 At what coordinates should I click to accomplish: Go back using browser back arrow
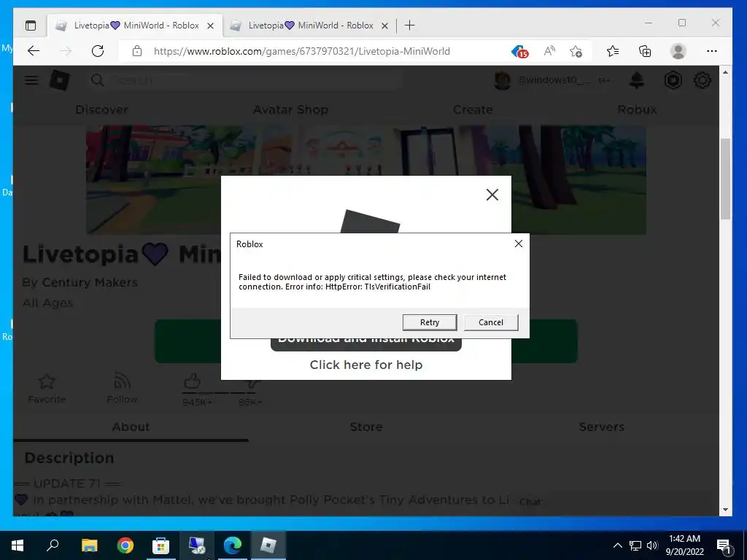[x=34, y=51]
